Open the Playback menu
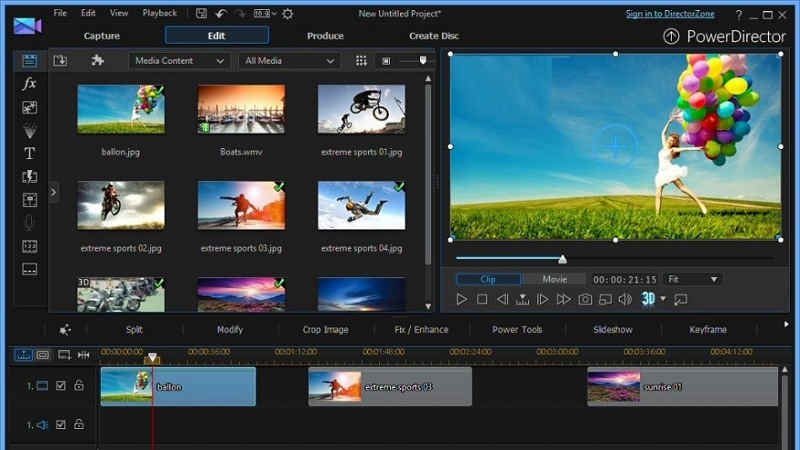The height and width of the screenshot is (450, 800). pos(159,13)
